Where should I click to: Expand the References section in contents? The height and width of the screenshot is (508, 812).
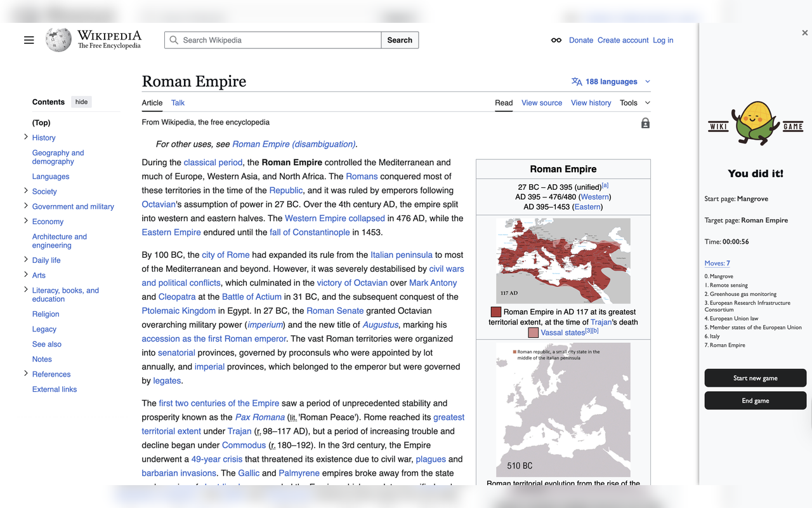(x=26, y=373)
